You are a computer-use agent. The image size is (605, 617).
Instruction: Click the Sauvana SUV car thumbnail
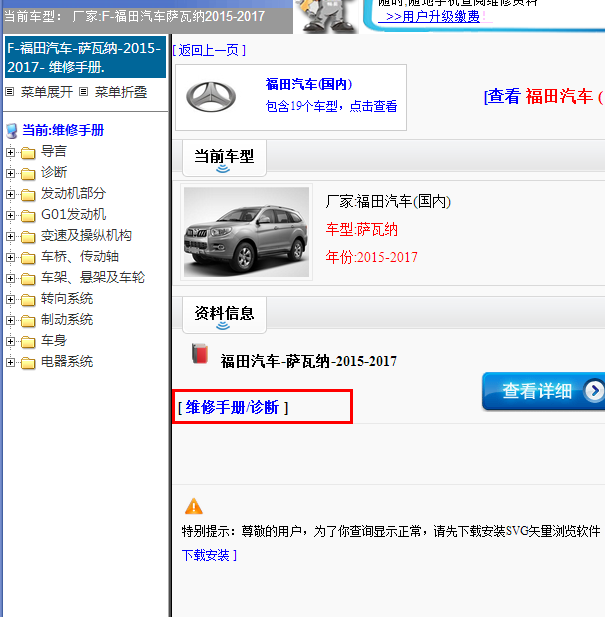246,232
